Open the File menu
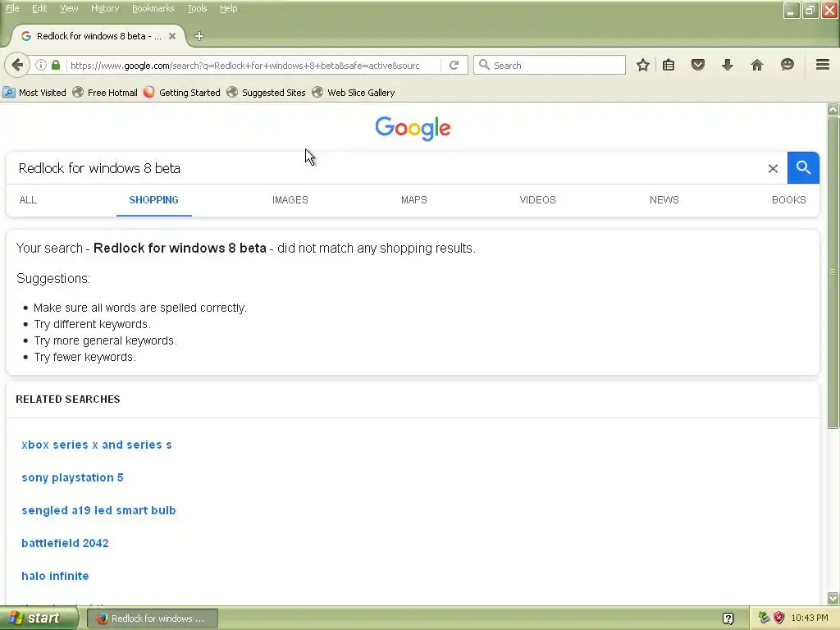 click(x=12, y=8)
